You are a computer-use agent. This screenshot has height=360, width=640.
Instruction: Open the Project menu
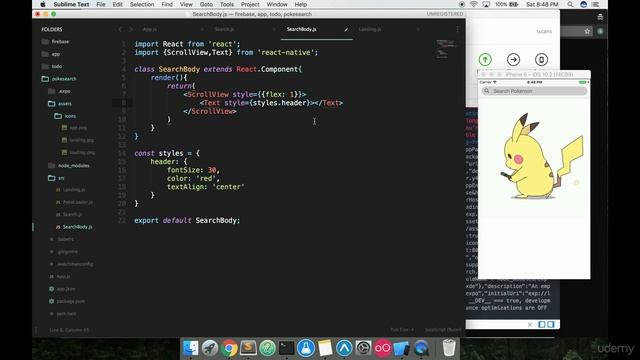point(250,4)
